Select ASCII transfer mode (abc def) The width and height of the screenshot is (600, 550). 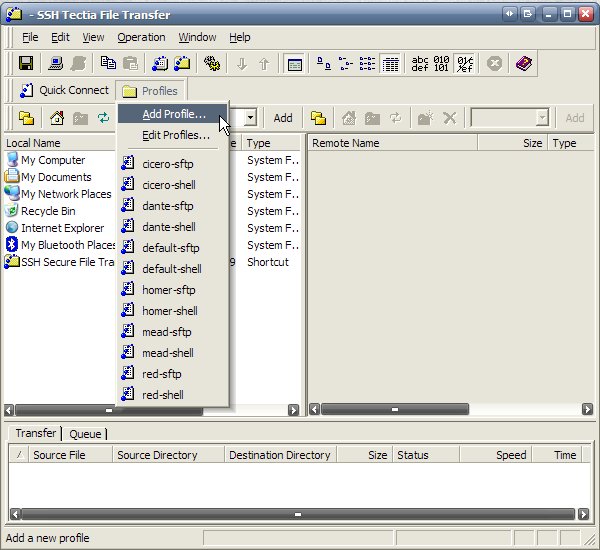420,64
